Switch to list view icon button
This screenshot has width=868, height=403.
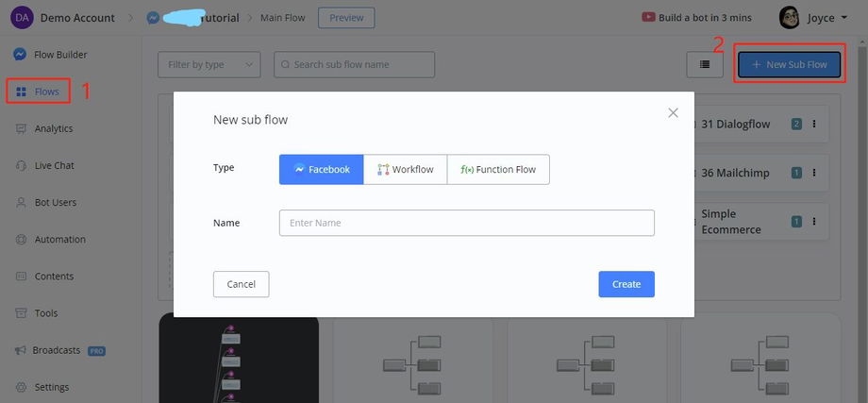click(705, 64)
